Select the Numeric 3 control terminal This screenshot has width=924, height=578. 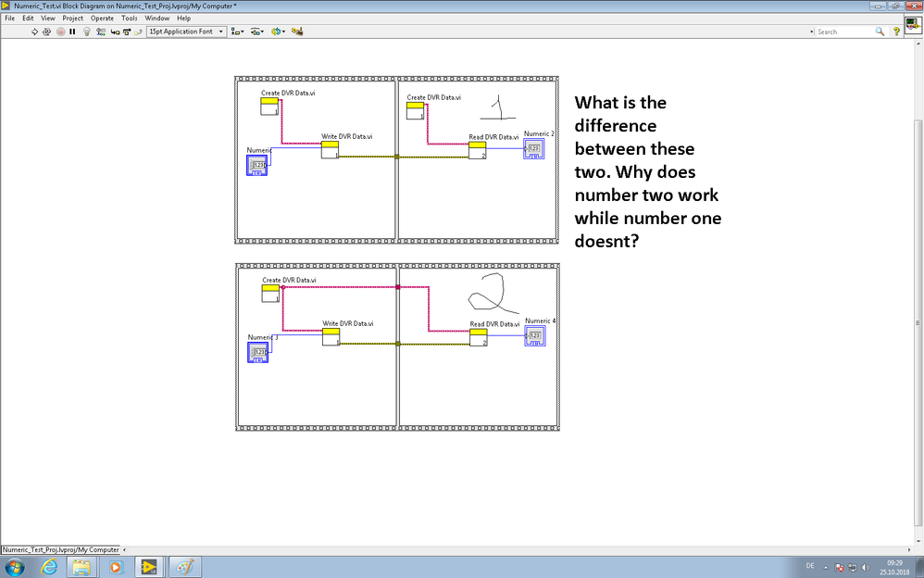258,352
